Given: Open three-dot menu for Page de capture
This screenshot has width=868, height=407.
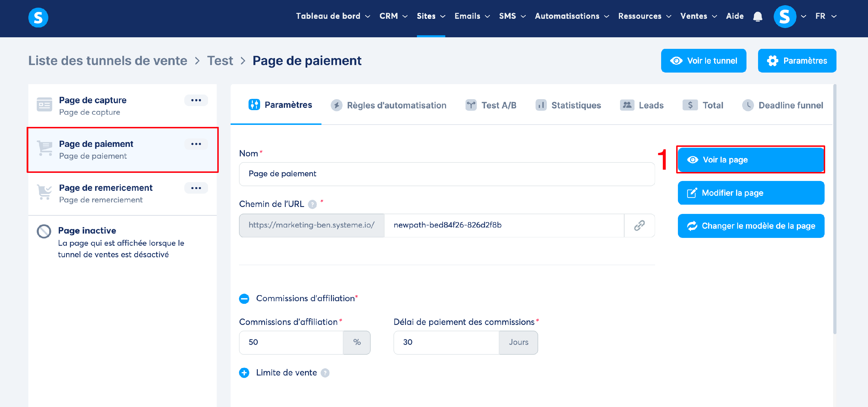Looking at the screenshot, I should tap(196, 100).
